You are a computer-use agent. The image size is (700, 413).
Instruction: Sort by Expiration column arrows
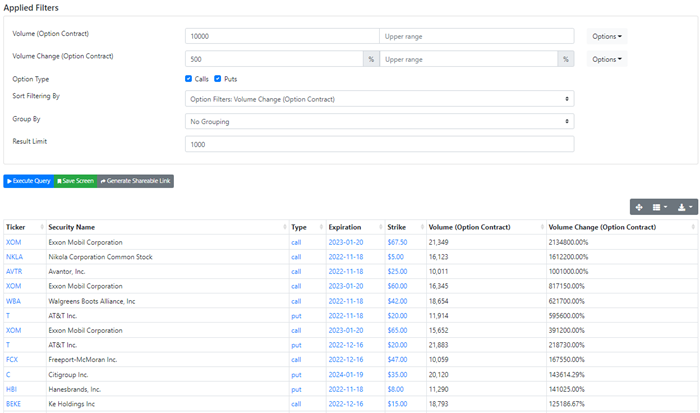coord(381,227)
